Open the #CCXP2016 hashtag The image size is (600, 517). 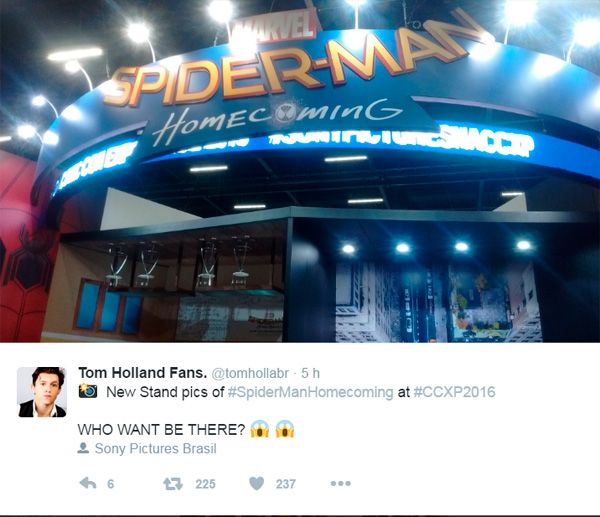454,392
